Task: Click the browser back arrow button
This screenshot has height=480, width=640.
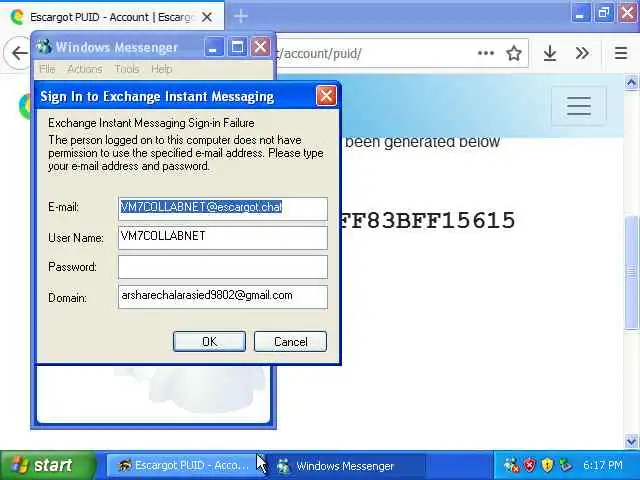Action: tap(18, 53)
